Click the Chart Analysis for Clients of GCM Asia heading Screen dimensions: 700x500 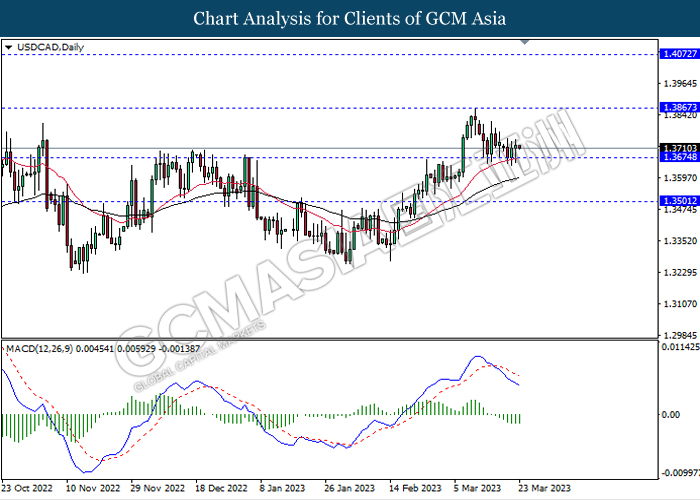coord(350,19)
